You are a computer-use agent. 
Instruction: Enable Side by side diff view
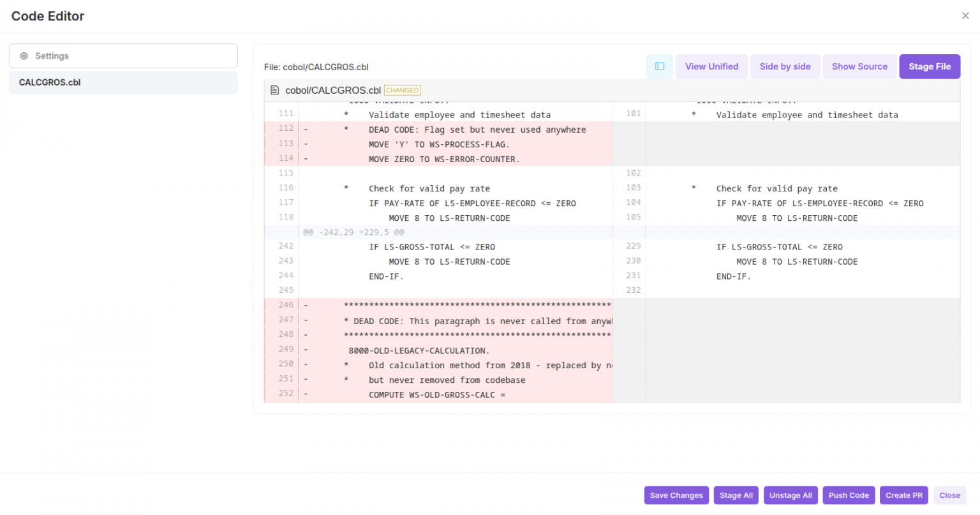tap(785, 66)
